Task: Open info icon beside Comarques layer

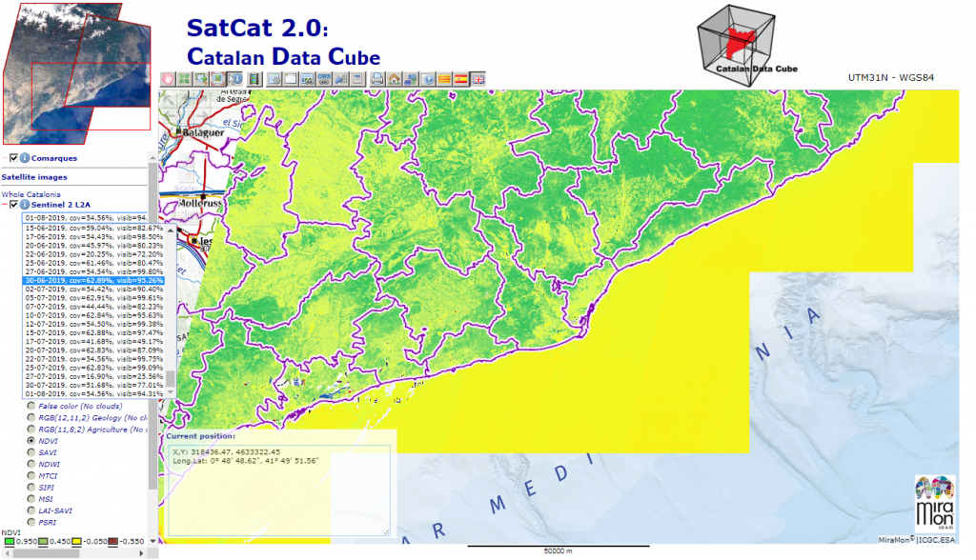Action: [25, 158]
